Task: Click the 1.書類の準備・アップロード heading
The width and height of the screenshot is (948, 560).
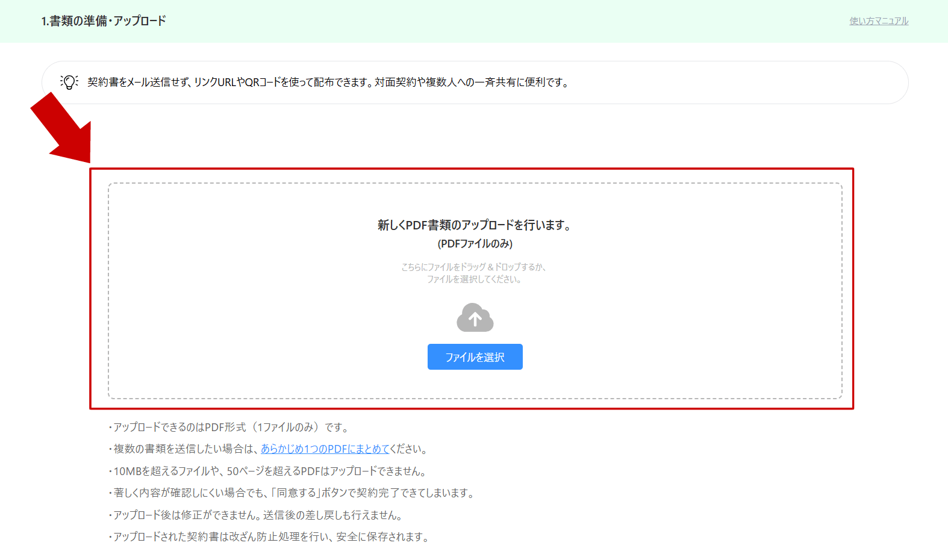Action: (x=104, y=21)
